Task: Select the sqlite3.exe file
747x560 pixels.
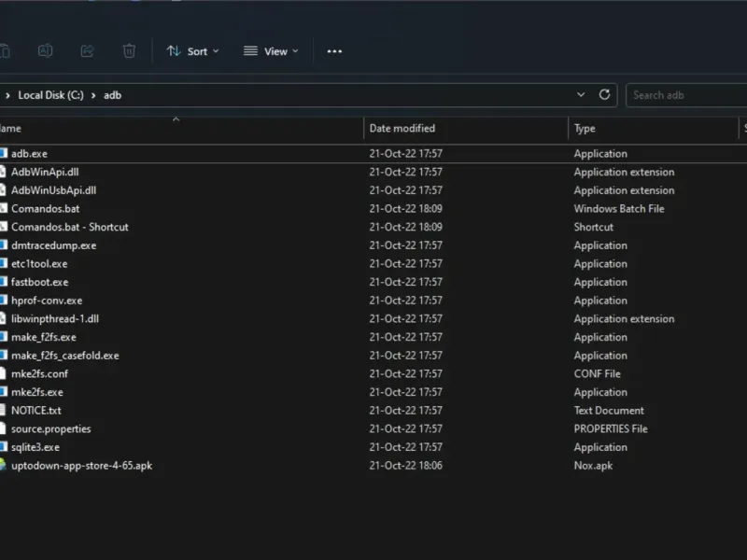Action: click(x=35, y=448)
